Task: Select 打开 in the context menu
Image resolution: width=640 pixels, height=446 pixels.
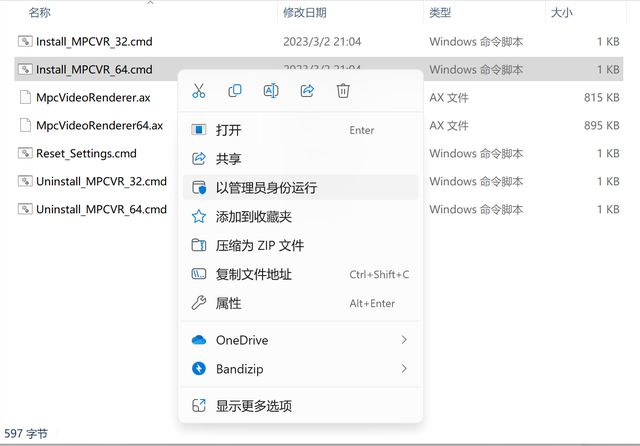Action: (x=300, y=130)
